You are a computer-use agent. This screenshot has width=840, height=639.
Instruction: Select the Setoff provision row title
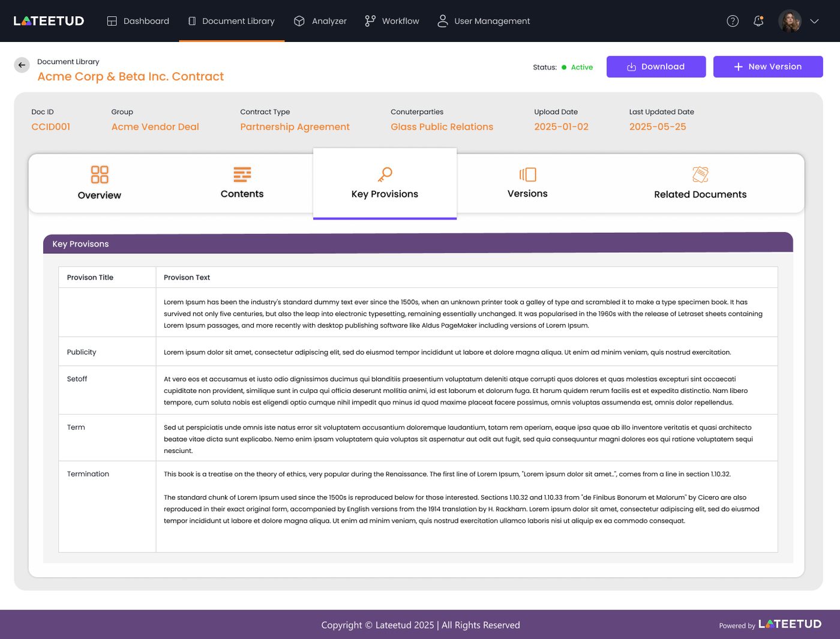click(x=77, y=379)
